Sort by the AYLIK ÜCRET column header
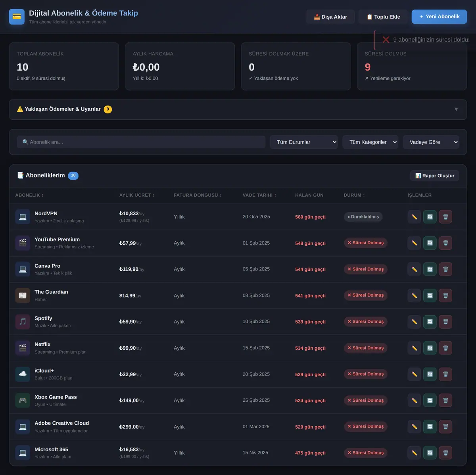 [x=137, y=195]
